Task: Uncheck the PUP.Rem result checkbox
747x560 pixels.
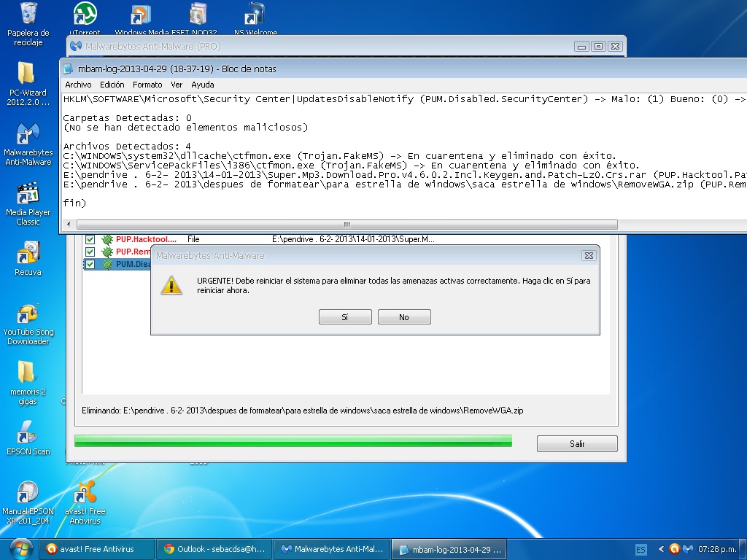Action: (90, 252)
